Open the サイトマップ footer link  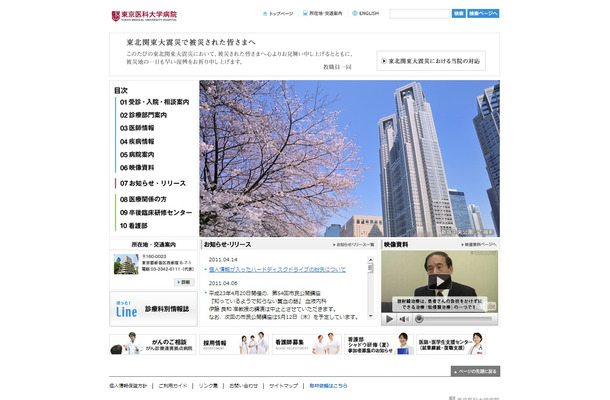point(283,386)
